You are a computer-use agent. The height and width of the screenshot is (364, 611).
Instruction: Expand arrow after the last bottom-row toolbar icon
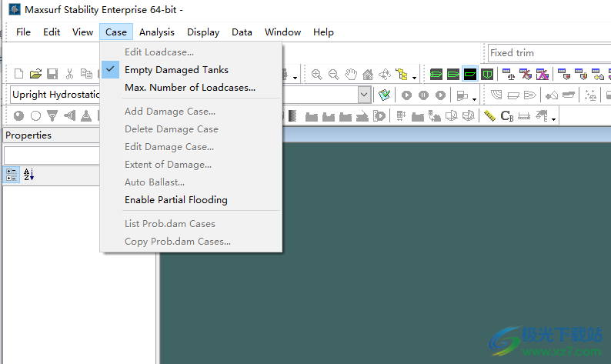coord(553,119)
